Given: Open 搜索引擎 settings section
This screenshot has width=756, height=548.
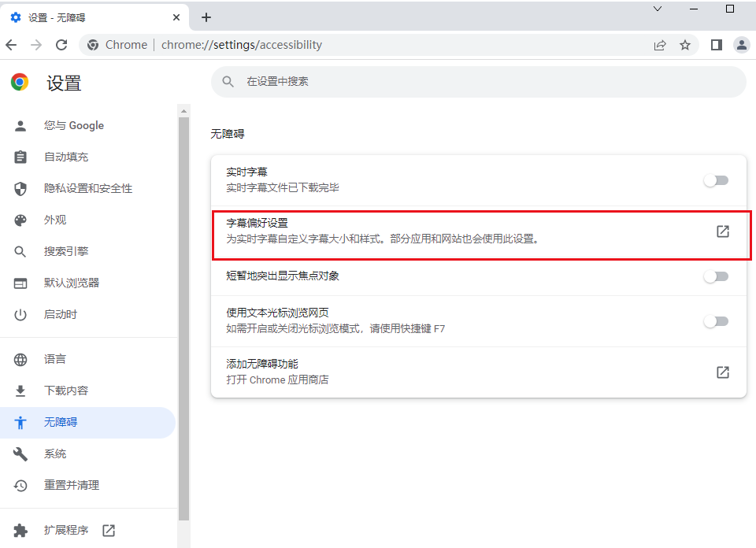Looking at the screenshot, I should (x=87, y=252).
